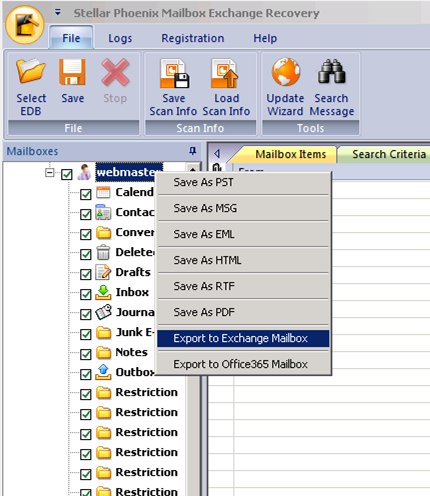
Task: Choose Save As MSG from context menu
Action: (x=243, y=208)
